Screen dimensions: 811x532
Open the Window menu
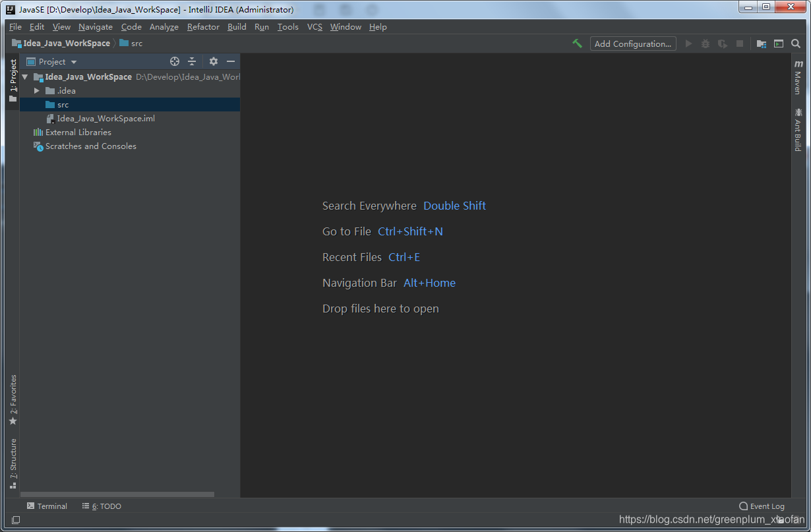tap(345, 27)
